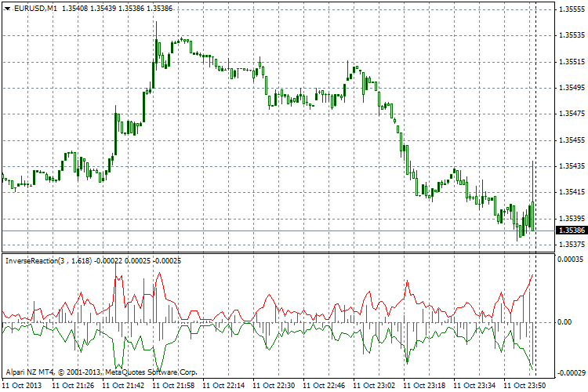Click the 1.35495 level on price axis
Image resolution: width=588 pixels, height=392 pixels.
(x=570, y=87)
